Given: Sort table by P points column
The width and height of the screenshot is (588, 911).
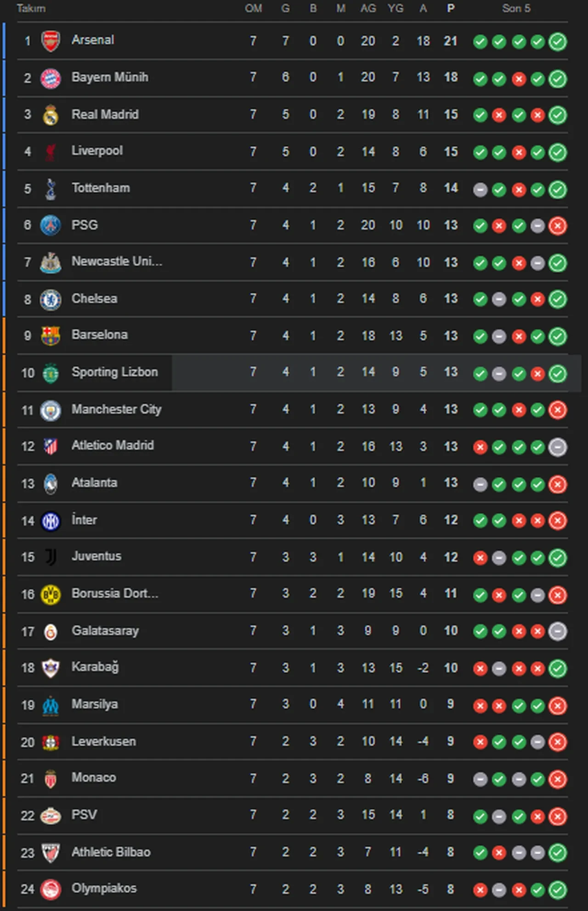Looking at the screenshot, I should (x=451, y=8).
